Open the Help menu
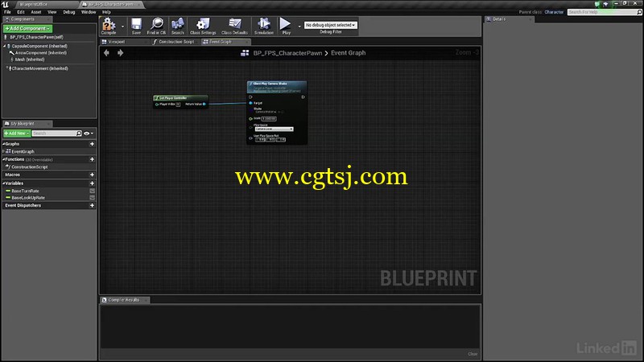Image resolution: width=644 pixels, height=362 pixels. point(106,12)
